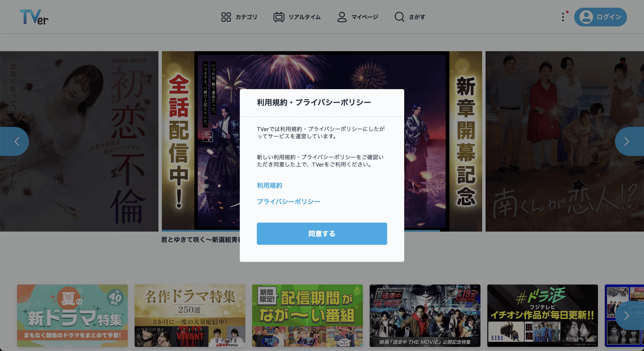The image size is (644, 351).
Task: Select the さがす menu label
Action: tap(417, 17)
